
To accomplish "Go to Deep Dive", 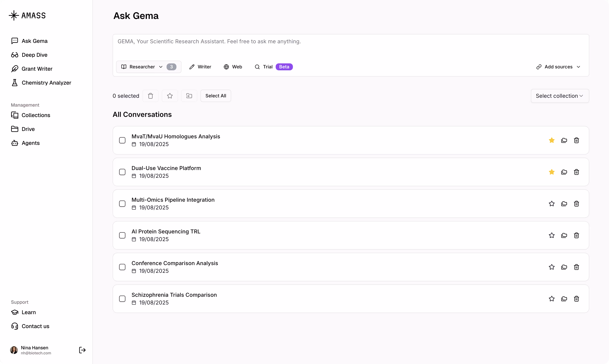I will pyautogui.click(x=29, y=55).
